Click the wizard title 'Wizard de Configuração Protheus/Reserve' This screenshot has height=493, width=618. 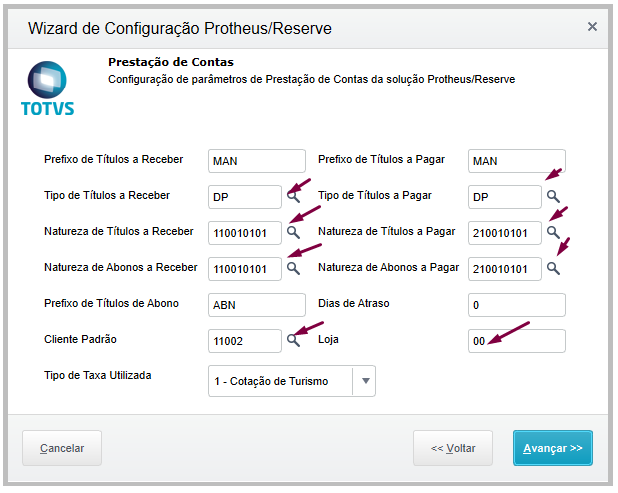(x=180, y=28)
